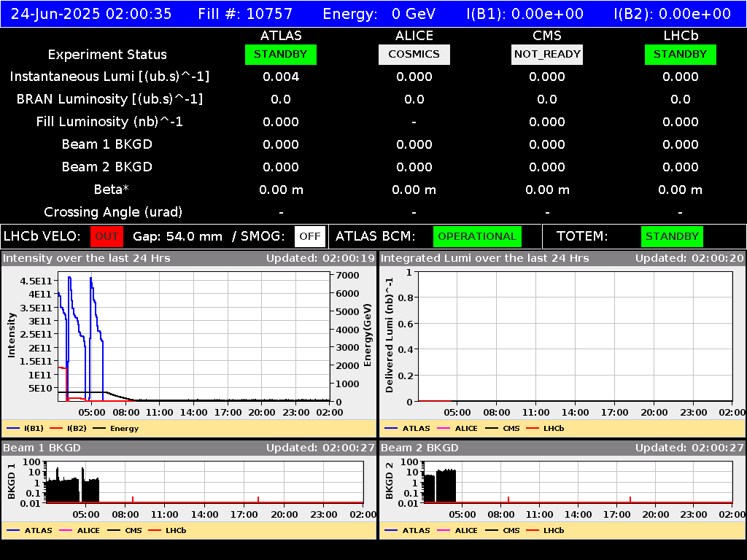Viewport: 747px width, 560px height.
Task: Click the Energy black legend entry
Action: [x=116, y=429]
